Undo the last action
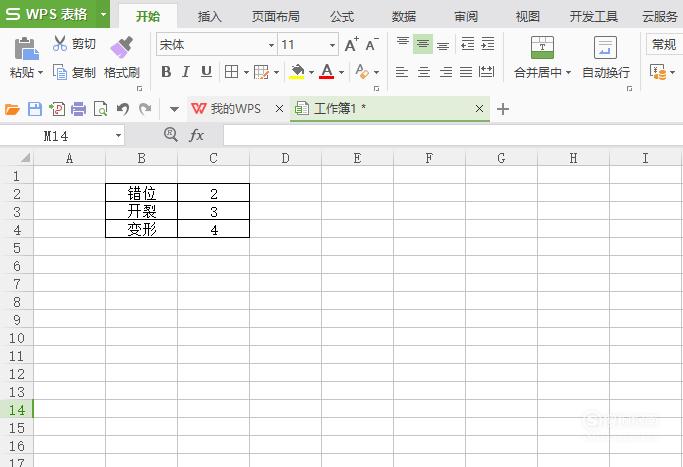 [x=123, y=109]
